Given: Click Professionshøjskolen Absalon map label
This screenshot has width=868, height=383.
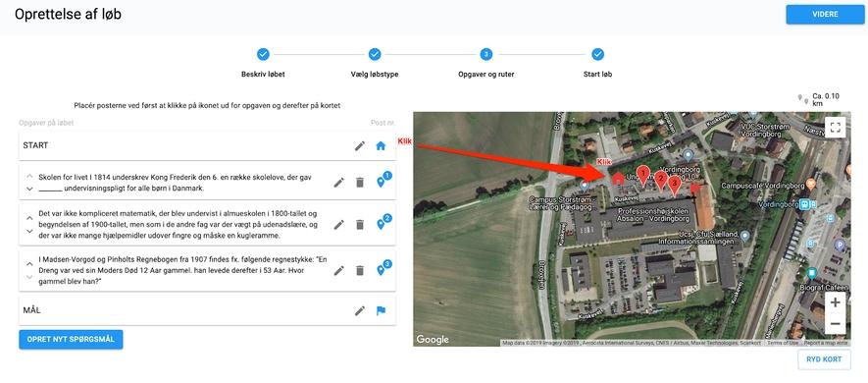Looking at the screenshot, I should 652,216.
